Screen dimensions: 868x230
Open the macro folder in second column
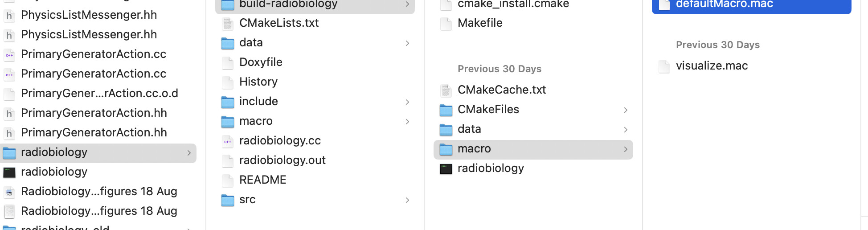point(256,121)
